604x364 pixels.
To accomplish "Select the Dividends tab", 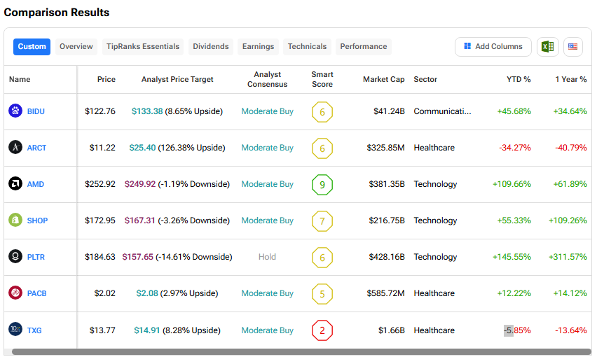I will click(211, 47).
